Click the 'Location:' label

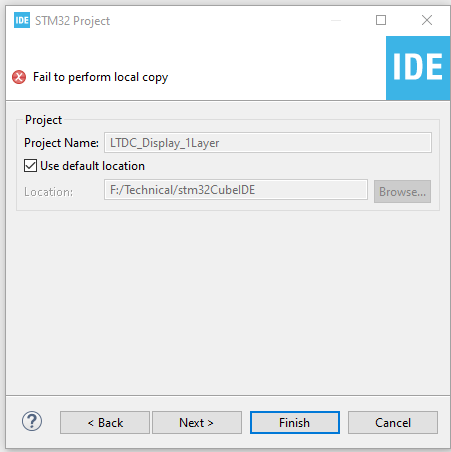pyautogui.click(x=48, y=192)
